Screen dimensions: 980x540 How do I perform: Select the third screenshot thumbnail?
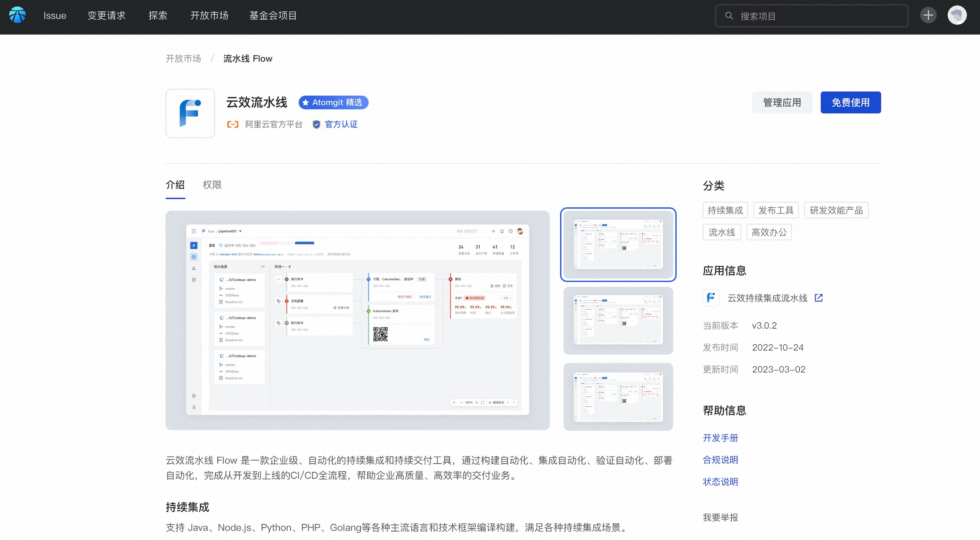[618, 397]
